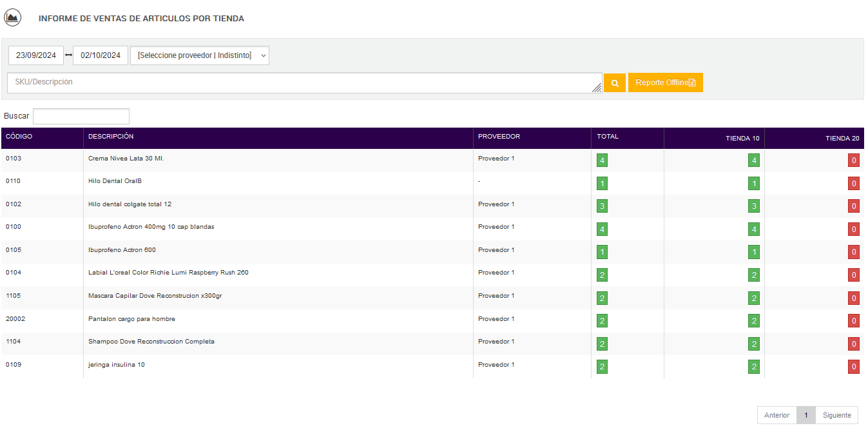Click Tienda 20 red badge for Crema Nivea
This screenshot has width=868, height=437.
coord(854,160)
